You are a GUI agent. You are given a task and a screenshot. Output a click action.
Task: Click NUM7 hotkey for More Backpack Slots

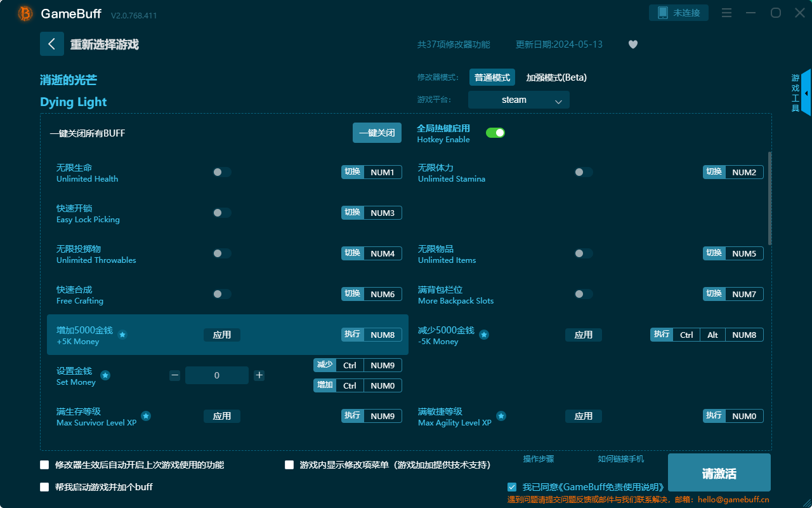[x=733, y=294]
